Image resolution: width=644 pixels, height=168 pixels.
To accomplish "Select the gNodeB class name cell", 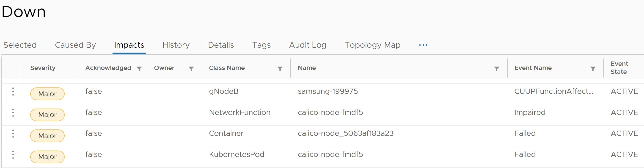I will coord(224,91).
